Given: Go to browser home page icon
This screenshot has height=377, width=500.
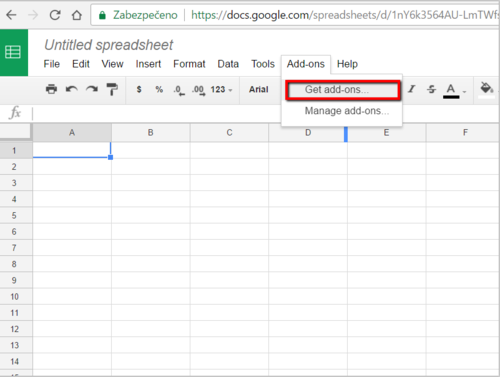Looking at the screenshot, I should tap(77, 15).
